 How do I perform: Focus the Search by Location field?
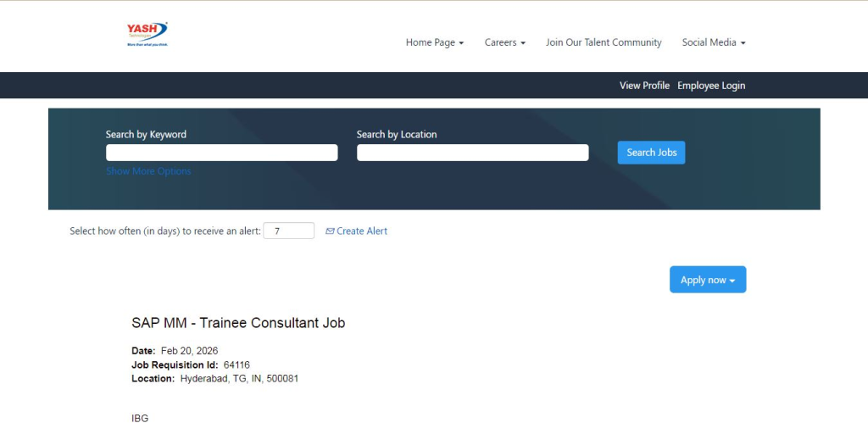(x=472, y=153)
